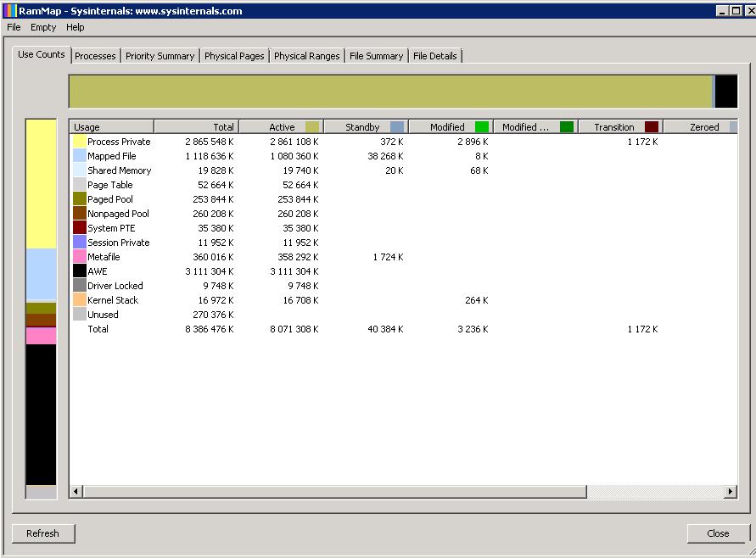Click the Process Private yellow color swatch
This screenshot has height=558, width=756.
(x=79, y=142)
